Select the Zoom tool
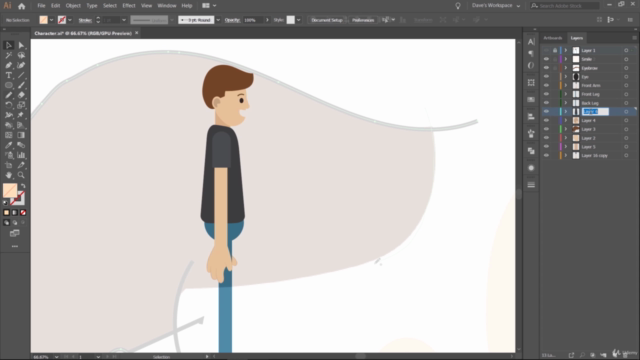640x360 pixels. (x=21, y=175)
